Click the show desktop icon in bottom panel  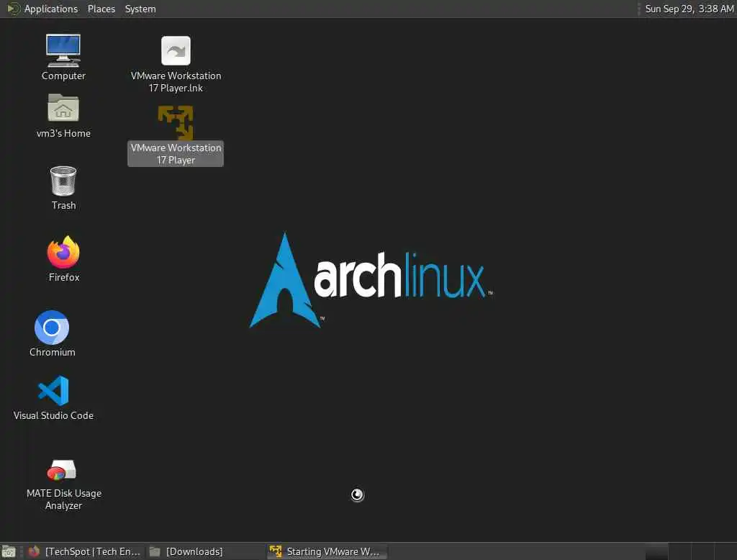pos(9,551)
